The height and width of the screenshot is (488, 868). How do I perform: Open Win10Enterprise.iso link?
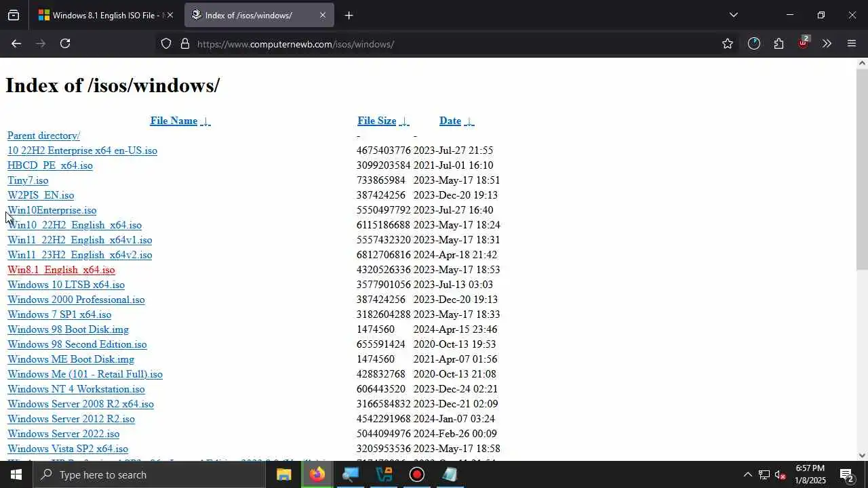tap(52, 210)
